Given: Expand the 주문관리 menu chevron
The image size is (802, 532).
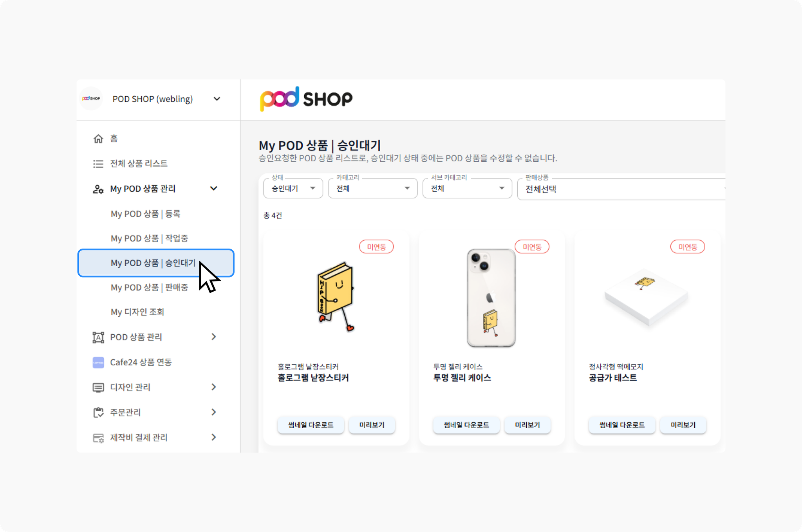Looking at the screenshot, I should coord(214,412).
